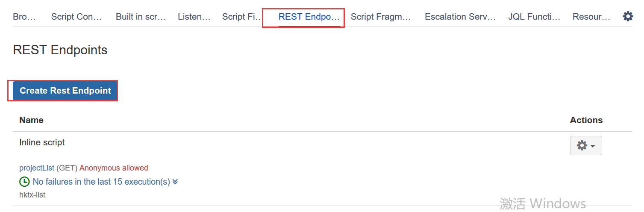Switch to the Script Fragments tab
This screenshot has height=212, width=644.
381,17
